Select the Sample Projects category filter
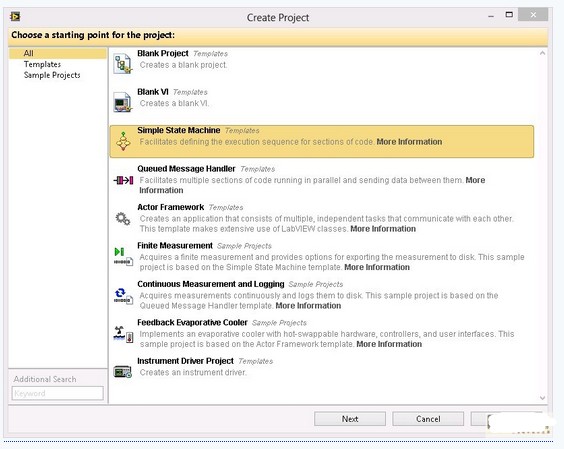 [x=52, y=75]
